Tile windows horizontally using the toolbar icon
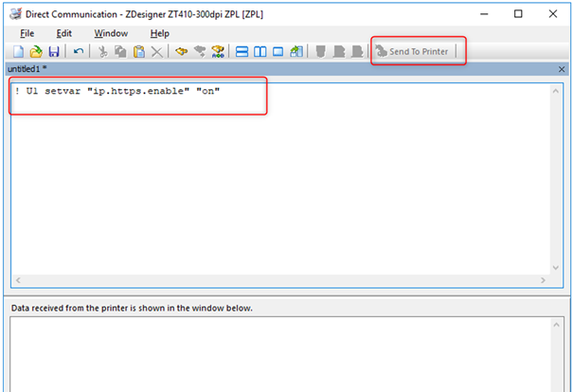573x392 pixels. [242, 52]
